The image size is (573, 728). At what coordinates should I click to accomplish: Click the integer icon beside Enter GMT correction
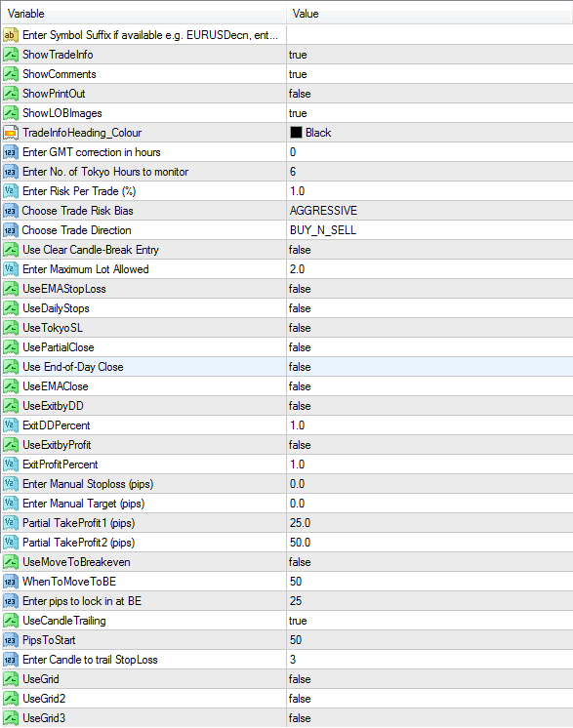coord(10,152)
